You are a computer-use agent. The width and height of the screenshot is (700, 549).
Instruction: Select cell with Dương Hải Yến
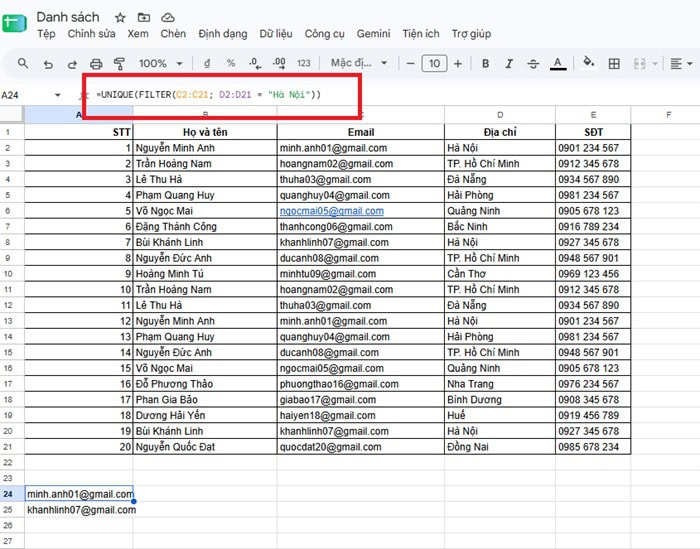(205, 415)
